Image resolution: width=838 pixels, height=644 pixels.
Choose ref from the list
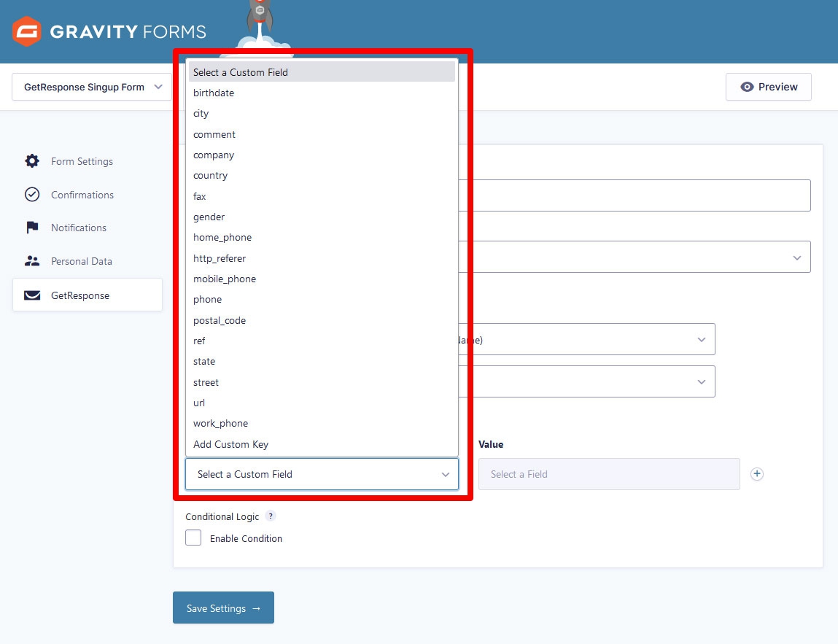322,341
